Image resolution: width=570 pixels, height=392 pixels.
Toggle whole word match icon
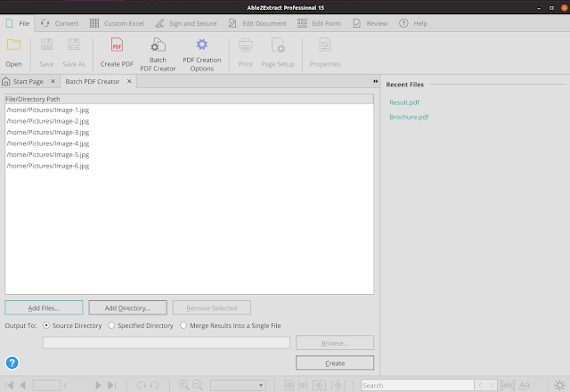(508, 385)
